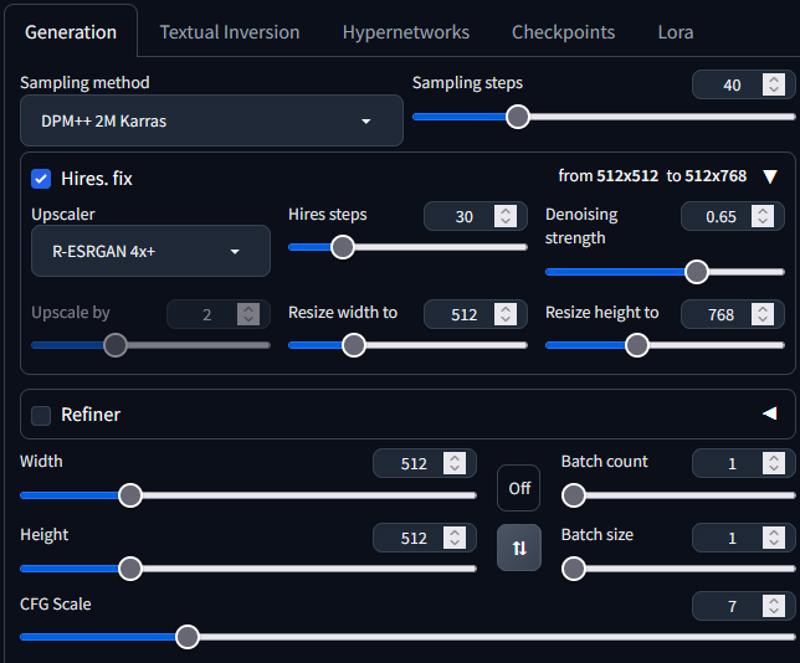The width and height of the screenshot is (800, 663).
Task: Click Batch count stepper arrows
Action: 773,463
